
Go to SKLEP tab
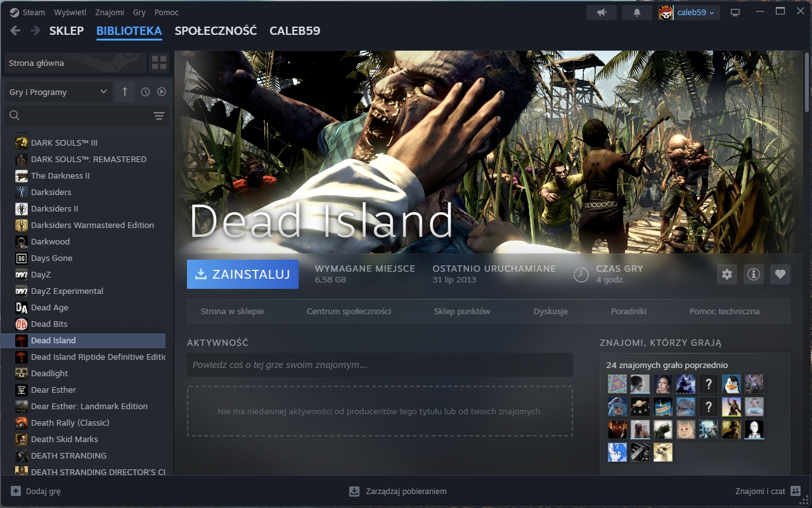point(67,30)
